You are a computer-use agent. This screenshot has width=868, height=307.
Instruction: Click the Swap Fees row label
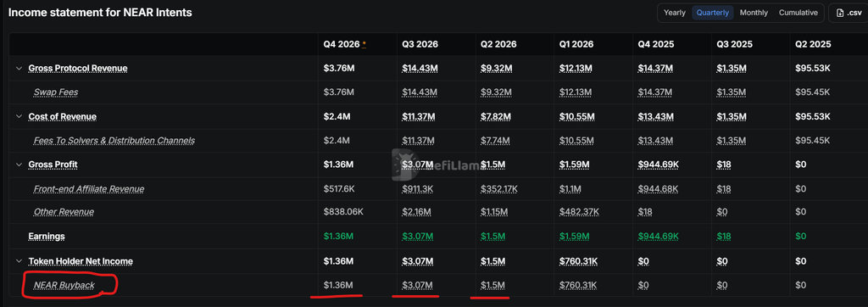56,92
